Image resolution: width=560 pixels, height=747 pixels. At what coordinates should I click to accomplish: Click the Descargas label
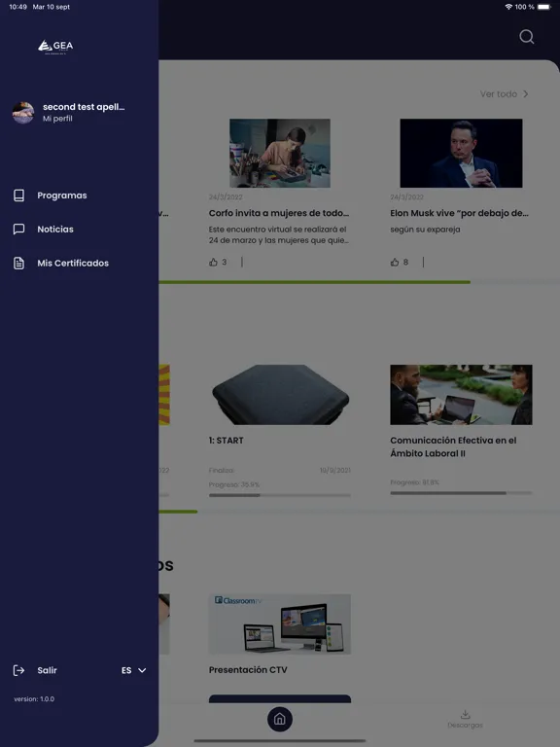[466, 725]
